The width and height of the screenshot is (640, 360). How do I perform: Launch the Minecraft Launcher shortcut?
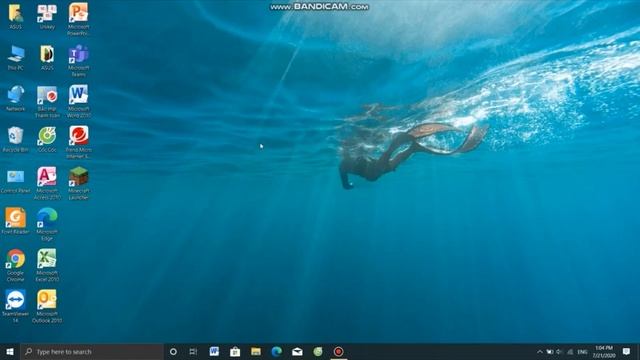coord(78,183)
